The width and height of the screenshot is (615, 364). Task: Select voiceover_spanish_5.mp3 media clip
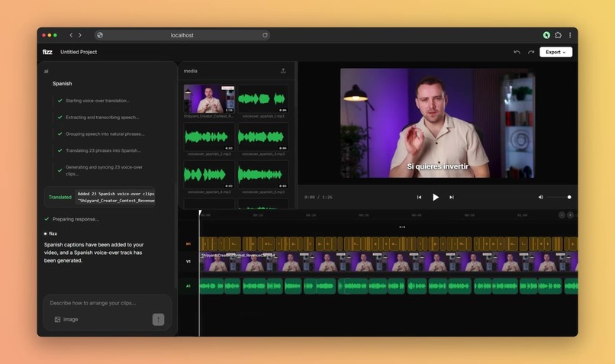point(263,175)
